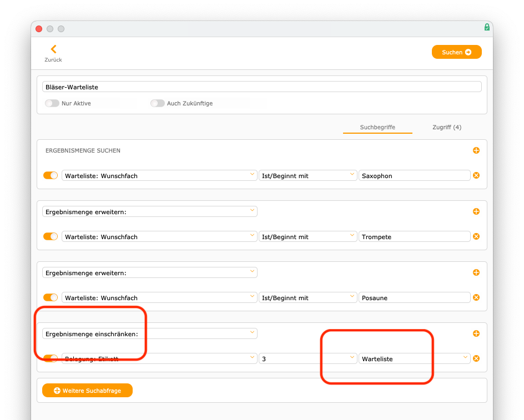
Task: Remove the Trompete search row
Action: click(x=476, y=236)
